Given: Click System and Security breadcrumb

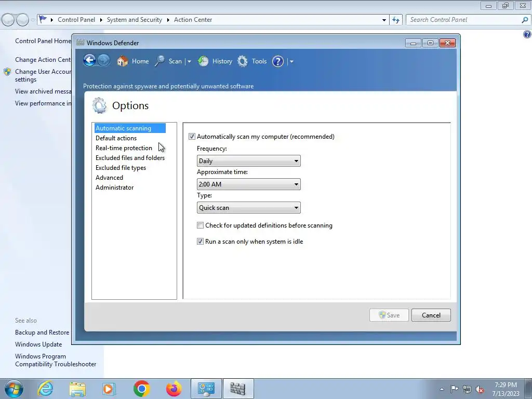Looking at the screenshot, I should pyautogui.click(x=135, y=20).
